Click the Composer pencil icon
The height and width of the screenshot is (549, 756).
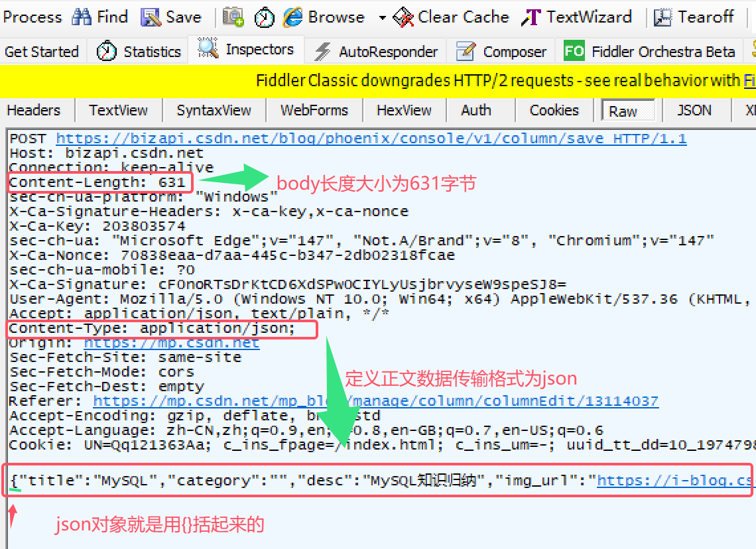tap(466, 50)
